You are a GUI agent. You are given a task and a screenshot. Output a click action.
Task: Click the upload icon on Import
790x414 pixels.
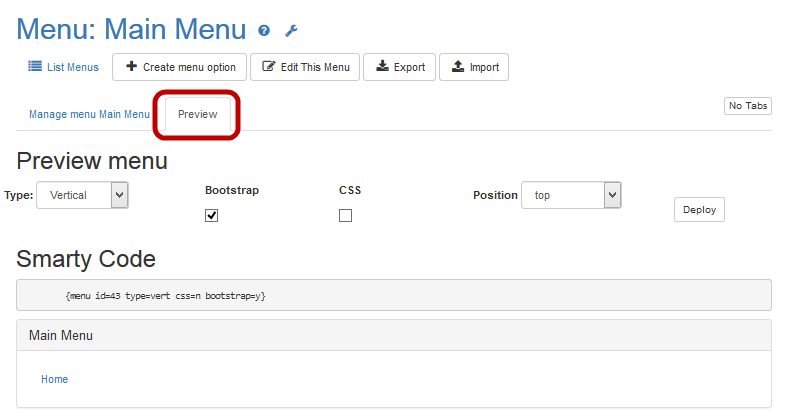[x=458, y=67]
